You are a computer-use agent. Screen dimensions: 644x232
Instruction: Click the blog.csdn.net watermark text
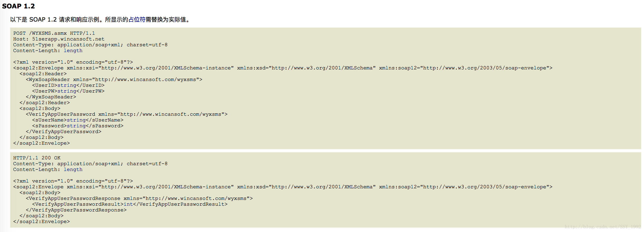point(603,227)
